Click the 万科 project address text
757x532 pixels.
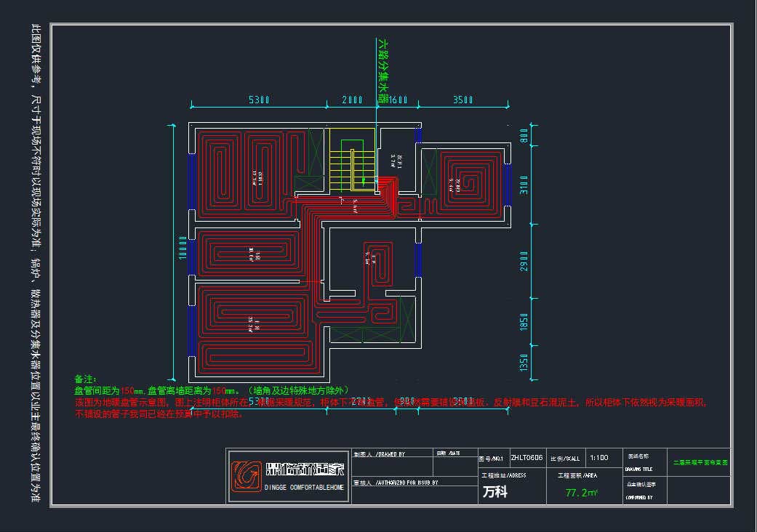495,492
